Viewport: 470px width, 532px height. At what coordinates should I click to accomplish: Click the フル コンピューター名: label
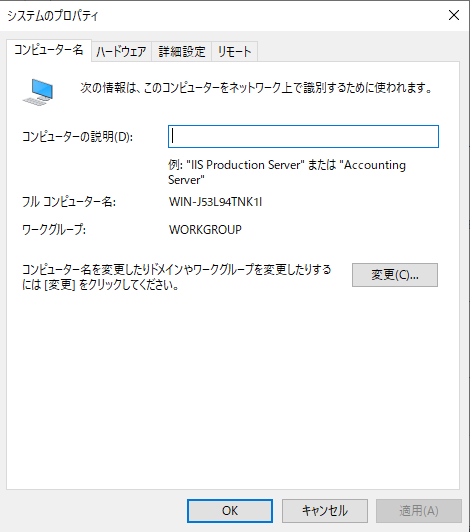pos(69,202)
